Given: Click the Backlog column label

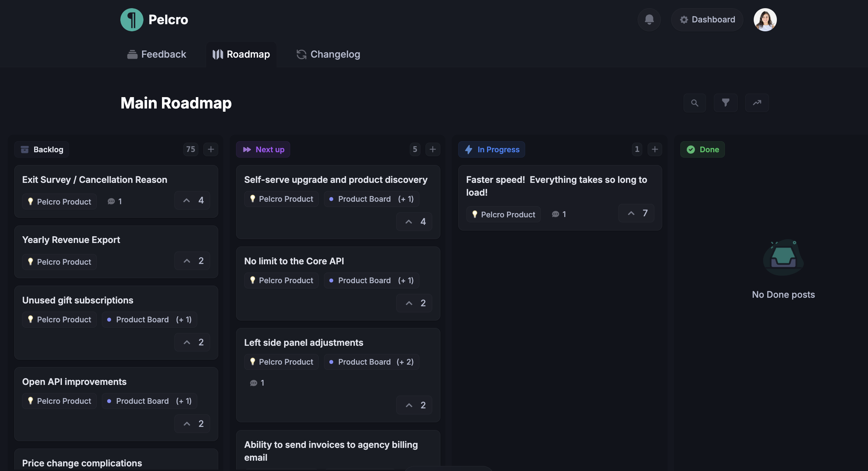Looking at the screenshot, I should click(x=42, y=149).
